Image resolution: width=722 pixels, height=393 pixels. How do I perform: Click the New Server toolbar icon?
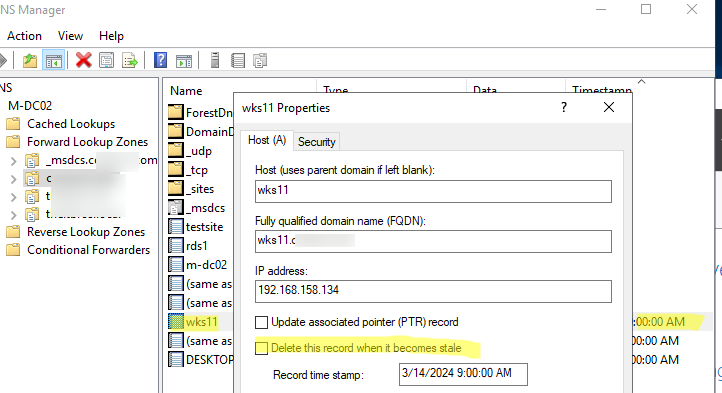click(x=215, y=60)
